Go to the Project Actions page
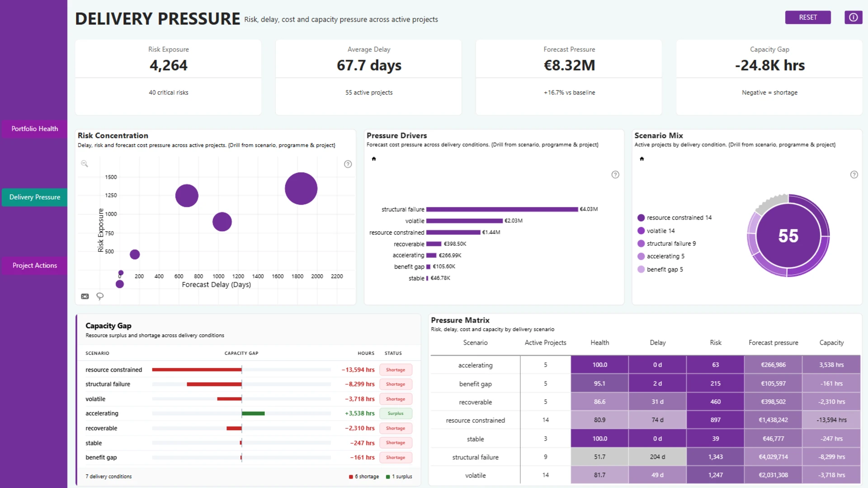Image resolution: width=868 pixels, height=488 pixels. click(34, 265)
